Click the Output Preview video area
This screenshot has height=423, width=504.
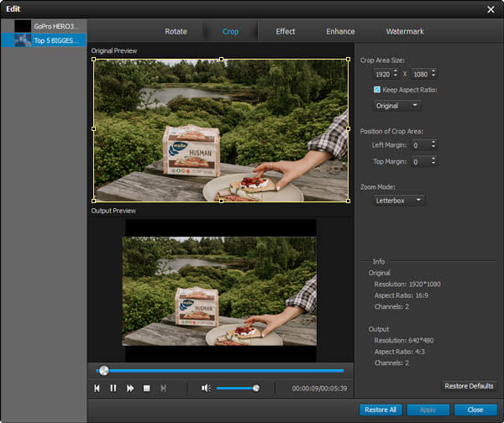point(220,290)
